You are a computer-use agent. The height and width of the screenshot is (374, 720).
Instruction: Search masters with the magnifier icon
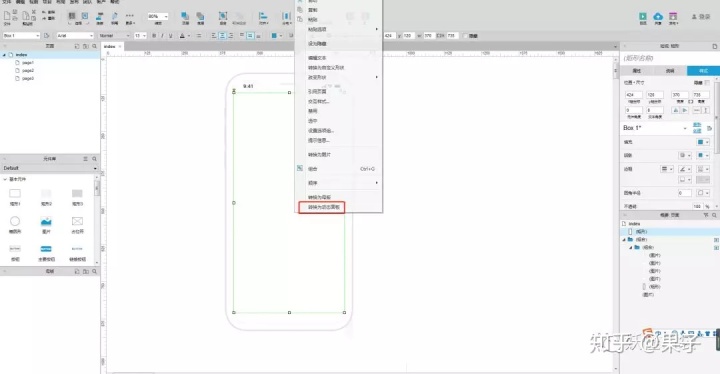[95, 272]
